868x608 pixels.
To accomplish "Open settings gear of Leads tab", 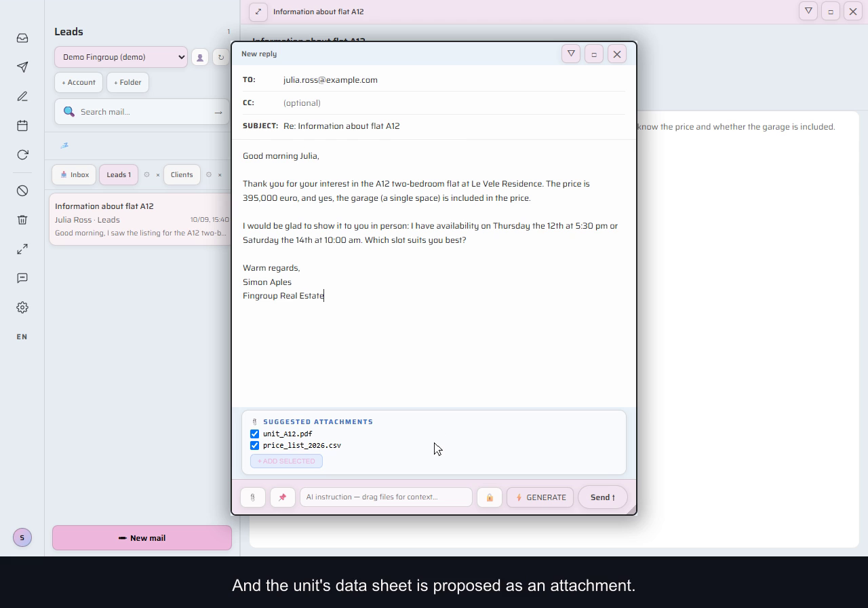I will [x=146, y=174].
